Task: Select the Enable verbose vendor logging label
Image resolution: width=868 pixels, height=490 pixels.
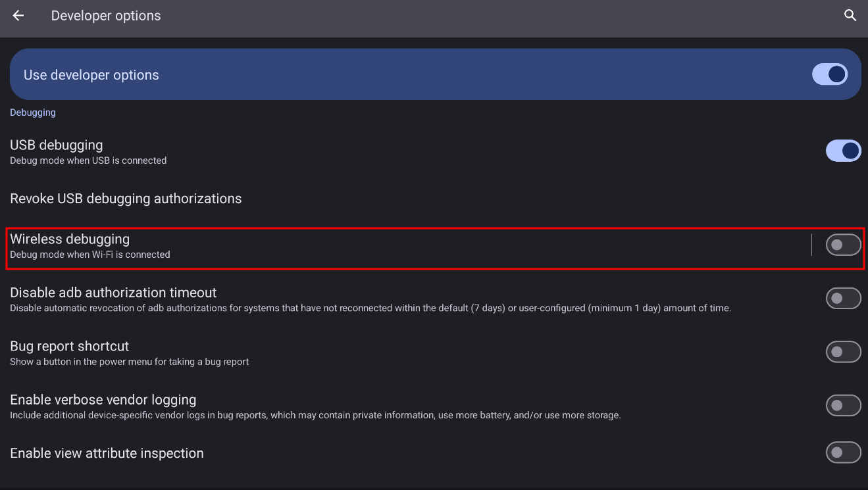Action: point(103,400)
